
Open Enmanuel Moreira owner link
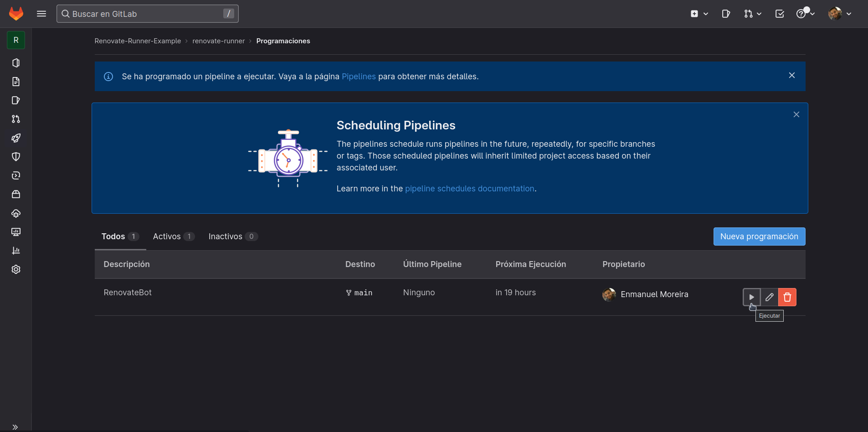pyautogui.click(x=654, y=294)
